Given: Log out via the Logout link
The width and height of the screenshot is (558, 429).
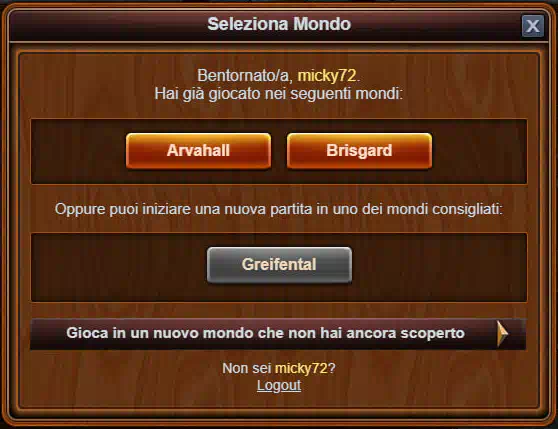Looking at the screenshot, I should click(279, 386).
